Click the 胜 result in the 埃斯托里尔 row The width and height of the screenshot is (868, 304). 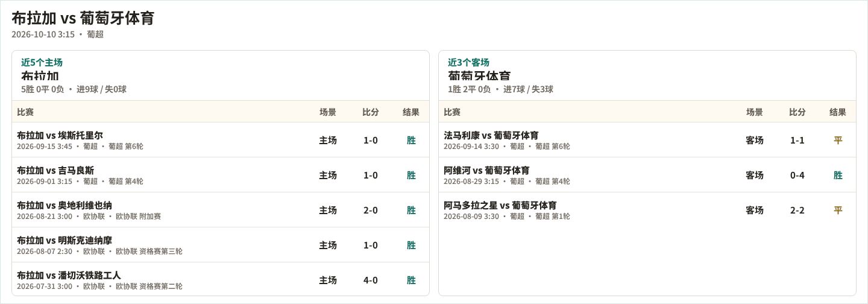pyautogui.click(x=411, y=140)
